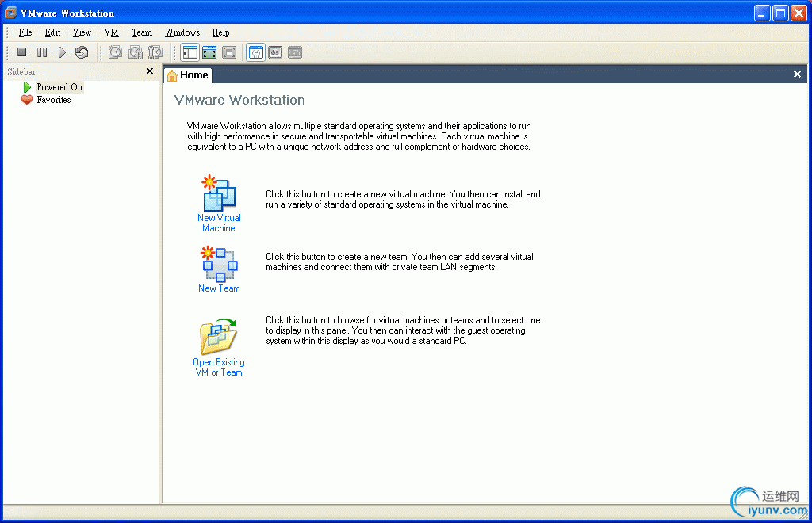Toggle the Show/Hide Sidebar toolbar icon
The height and width of the screenshot is (523, 812).
point(190,52)
